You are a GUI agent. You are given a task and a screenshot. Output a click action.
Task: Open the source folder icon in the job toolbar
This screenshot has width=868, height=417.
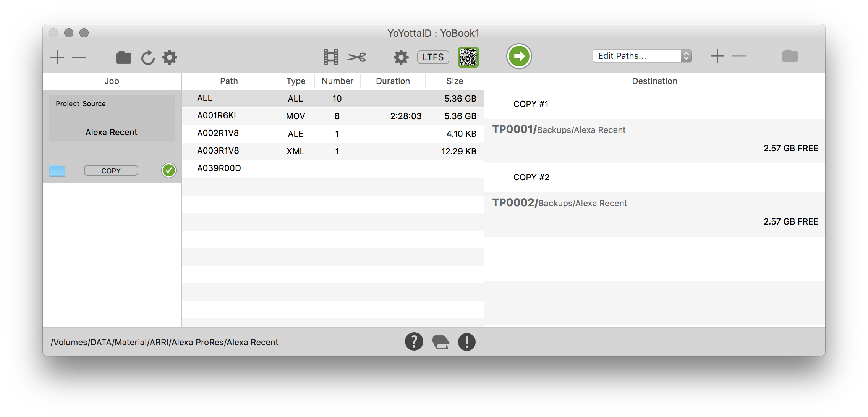(123, 57)
